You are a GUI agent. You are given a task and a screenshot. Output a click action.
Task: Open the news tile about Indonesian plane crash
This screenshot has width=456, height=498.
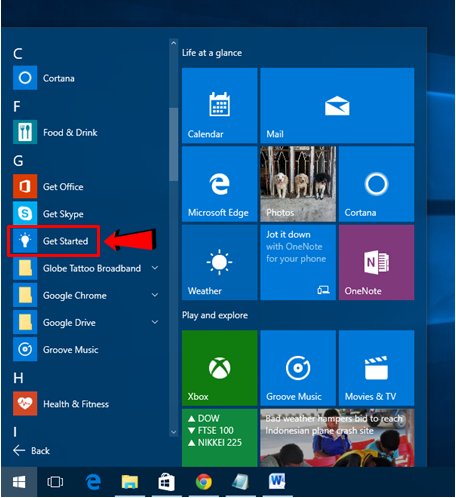[337, 438]
